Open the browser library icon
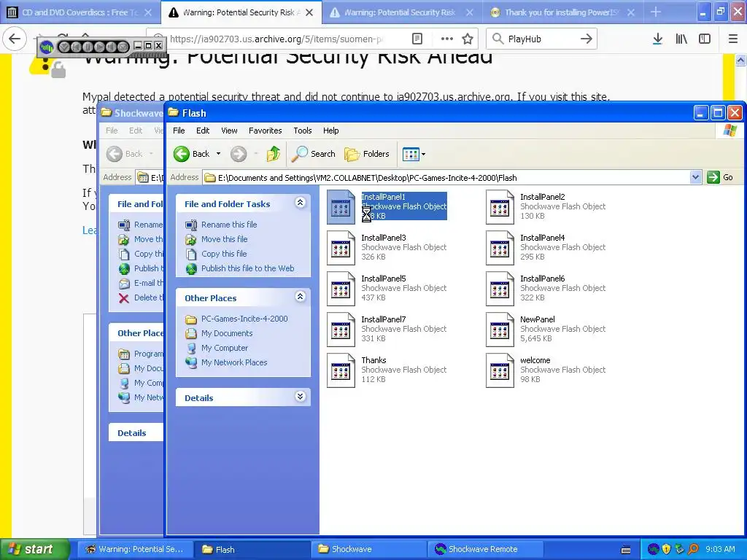747x560 pixels. 681,39
